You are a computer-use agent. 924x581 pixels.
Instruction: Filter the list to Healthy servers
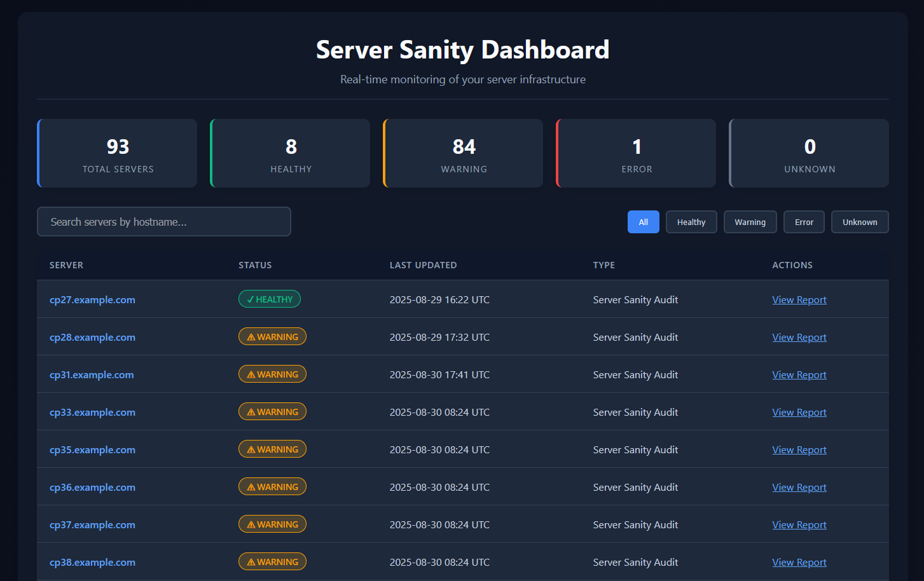tap(691, 222)
